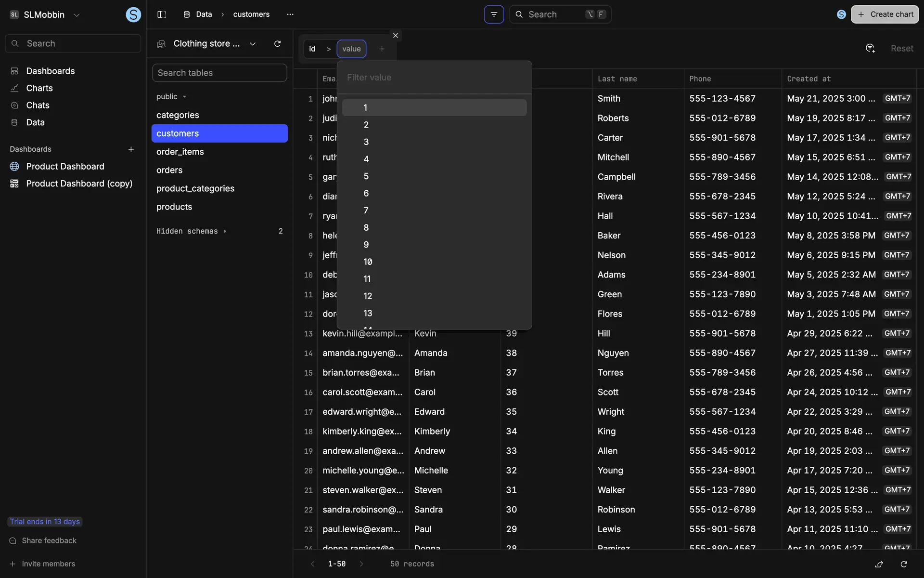The image size is (924, 578).
Task: Click the refresh icon in the bottom bar
Action: [904, 564]
